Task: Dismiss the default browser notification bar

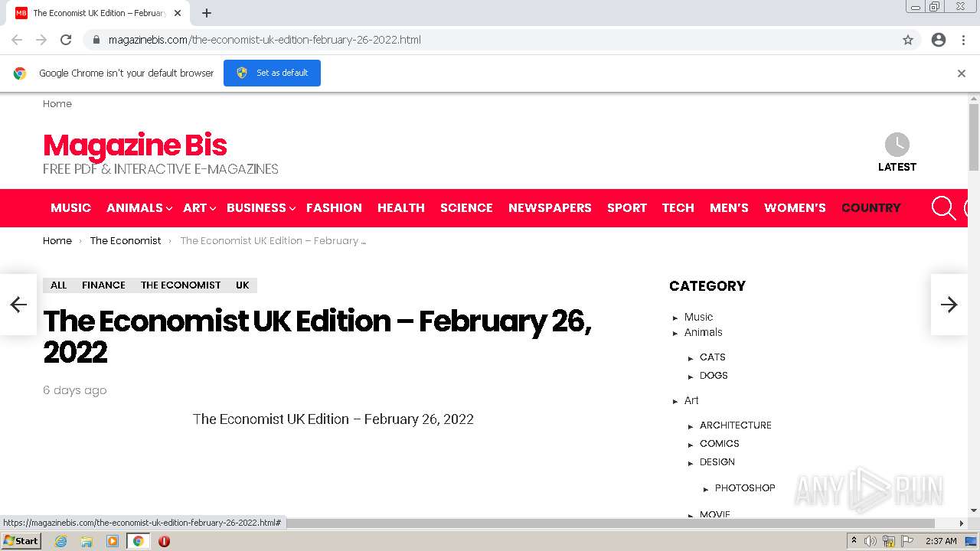Action: pyautogui.click(x=962, y=73)
